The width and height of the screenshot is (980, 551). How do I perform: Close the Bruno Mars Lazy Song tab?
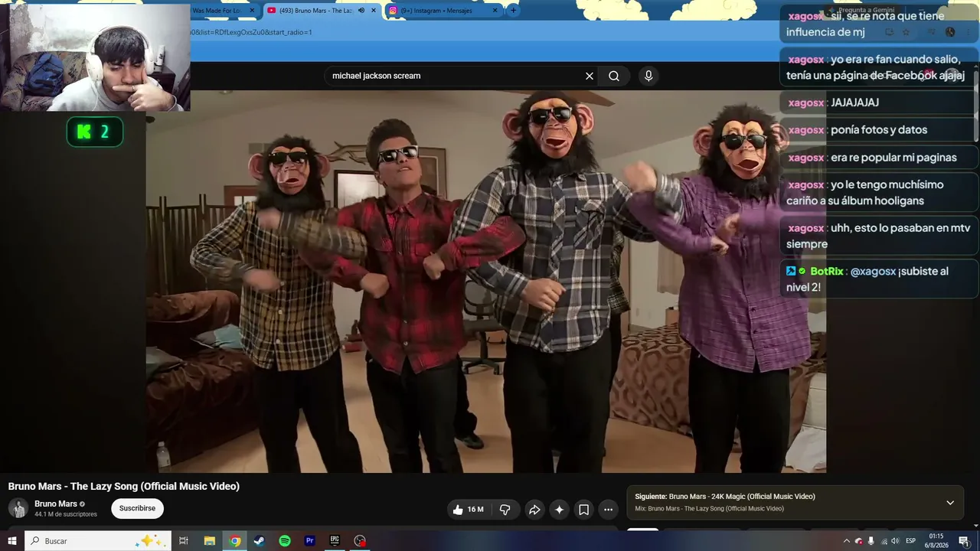374,11
